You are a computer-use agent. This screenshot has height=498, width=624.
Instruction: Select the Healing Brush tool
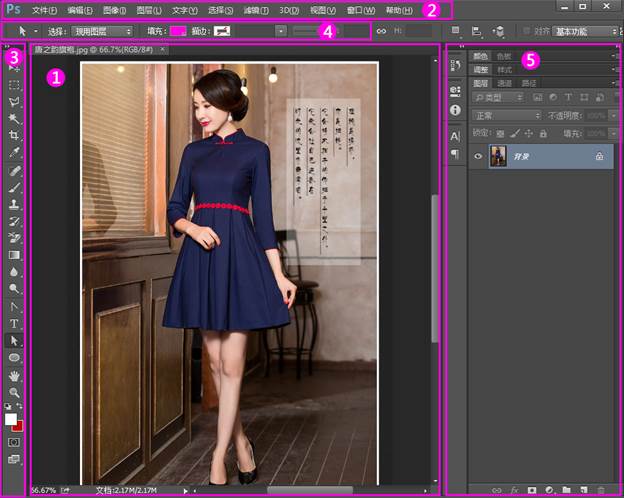(14, 171)
